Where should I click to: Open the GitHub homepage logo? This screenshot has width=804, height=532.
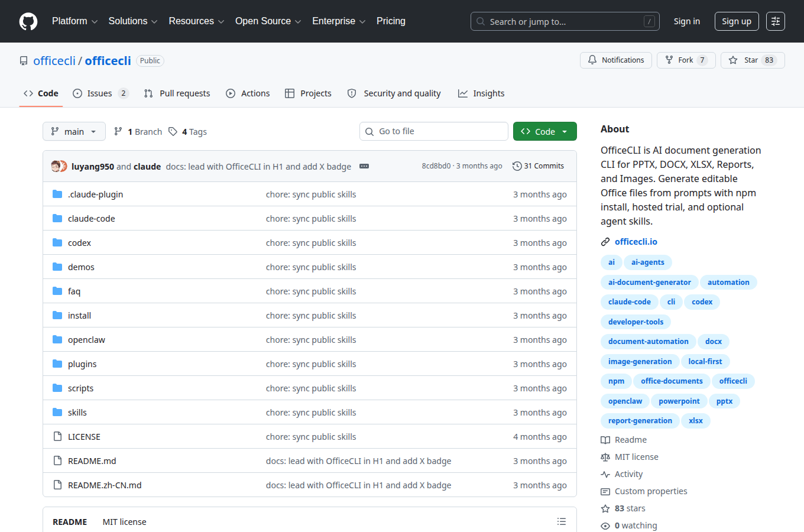(28, 21)
